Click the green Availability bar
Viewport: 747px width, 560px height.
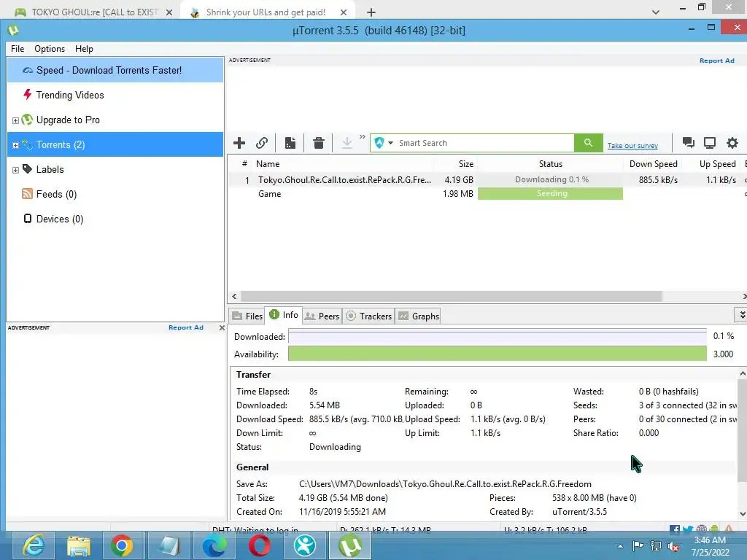coord(497,354)
